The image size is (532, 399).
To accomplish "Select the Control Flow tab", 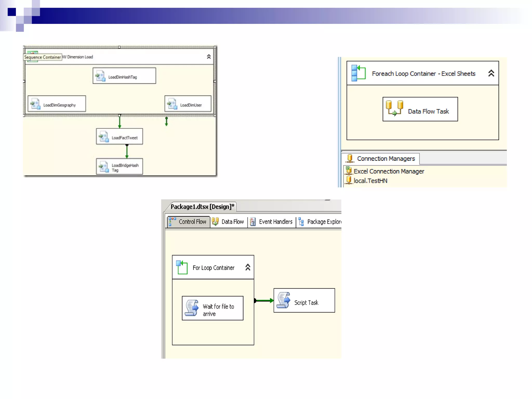I will click(188, 222).
